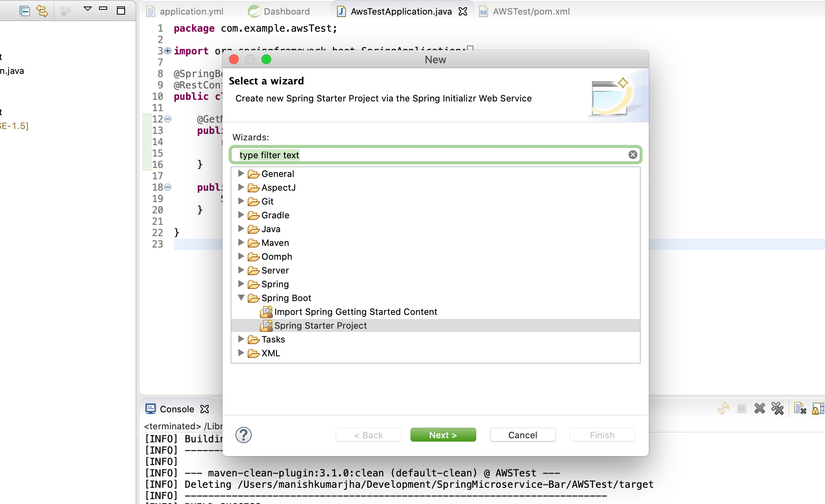Expand the Java wizard folder
The height and width of the screenshot is (504, 825).
click(241, 228)
